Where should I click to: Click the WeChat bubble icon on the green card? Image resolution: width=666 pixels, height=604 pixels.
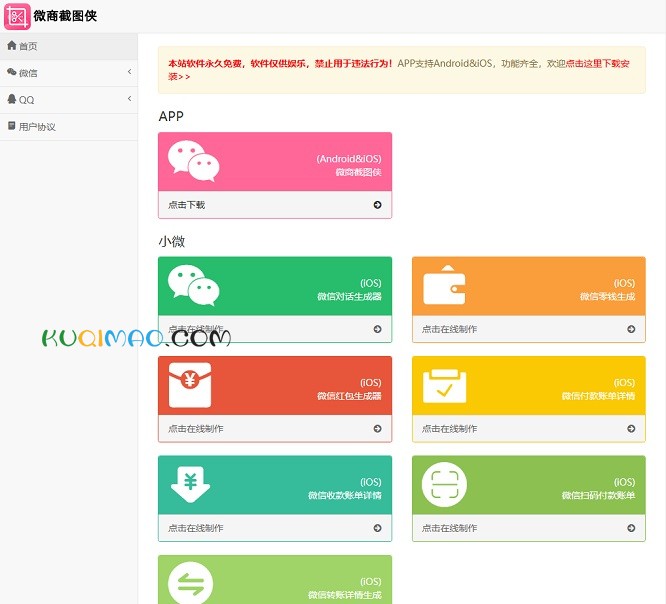(193, 285)
